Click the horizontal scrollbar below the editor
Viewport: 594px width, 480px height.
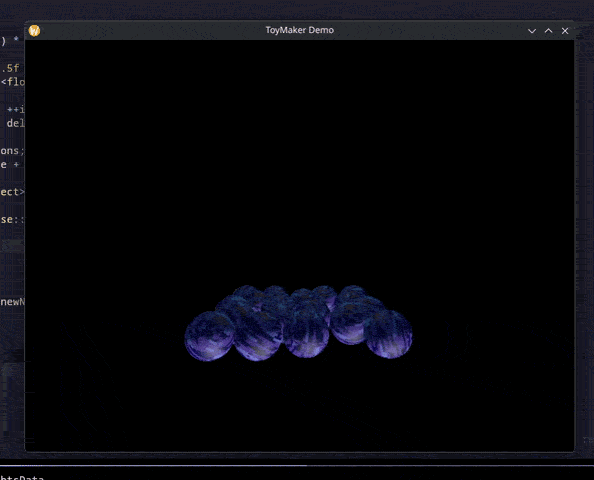[x=153, y=465]
